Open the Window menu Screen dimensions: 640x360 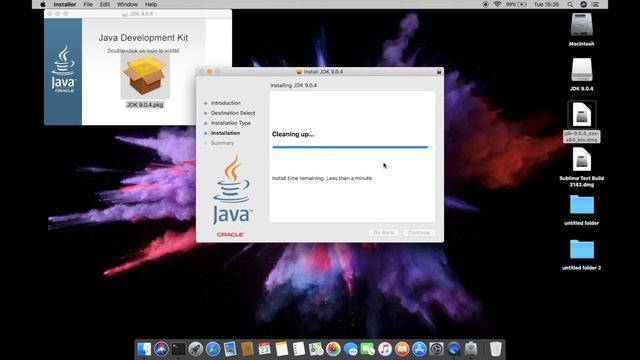pos(127,4)
